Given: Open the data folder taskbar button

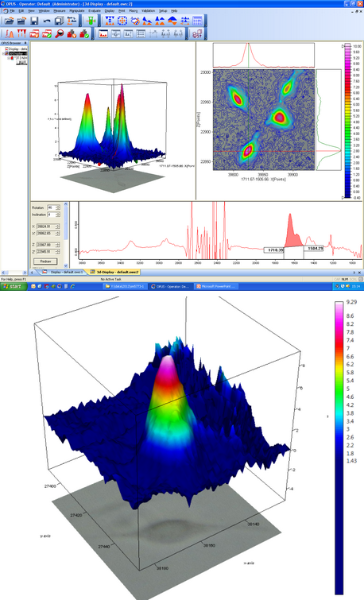Looking at the screenshot, I should [x=126, y=286].
